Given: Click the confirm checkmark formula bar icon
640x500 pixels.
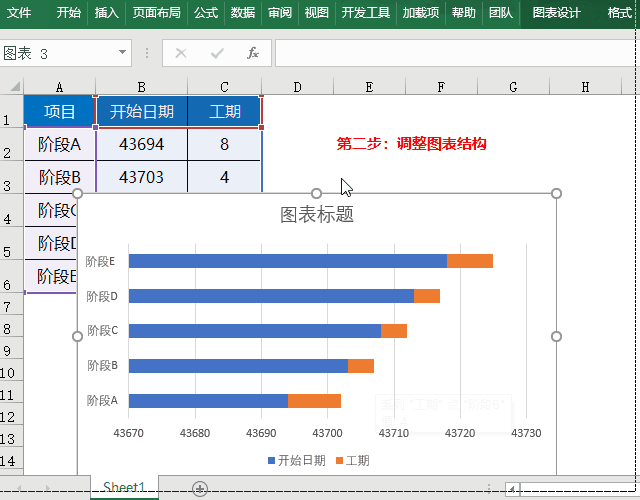Looking at the screenshot, I should (217, 53).
